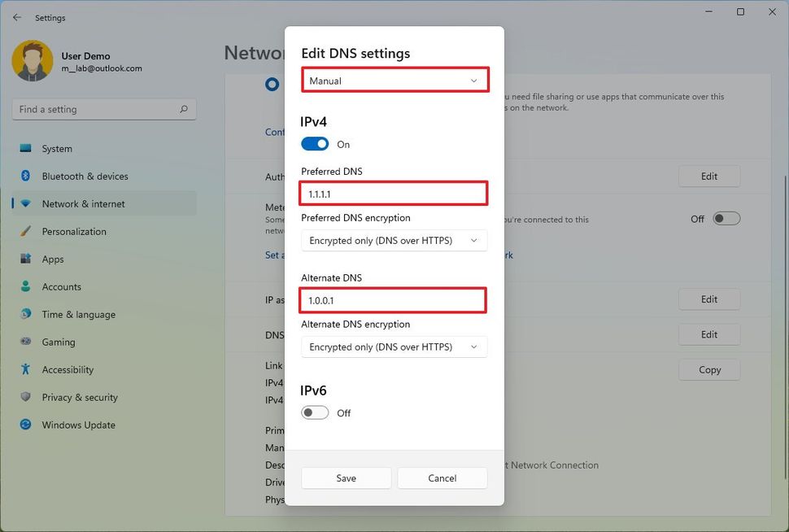The width and height of the screenshot is (789, 532).
Task: Select the Bluetooth & devices icon
Action: point(25,176)
